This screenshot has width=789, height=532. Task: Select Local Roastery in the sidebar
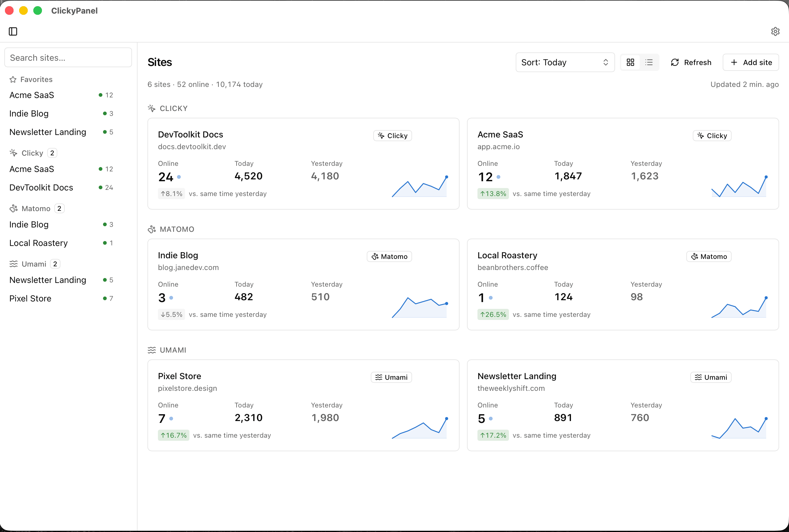(61, 243)
